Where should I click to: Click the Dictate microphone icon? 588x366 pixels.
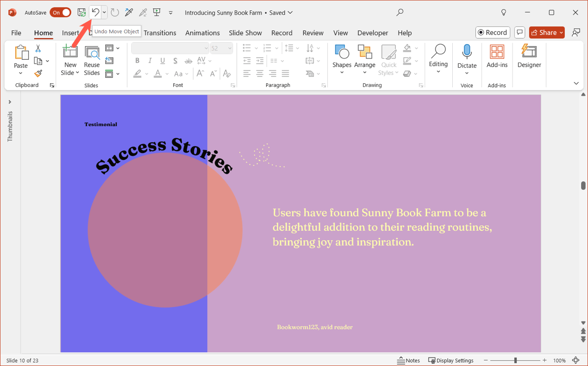point(467,51)
